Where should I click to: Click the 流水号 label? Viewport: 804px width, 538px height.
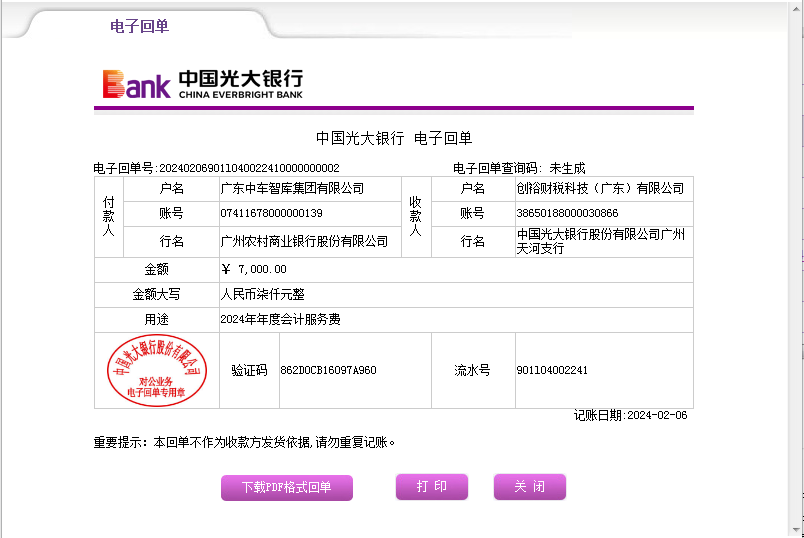(x=472, y=370)
